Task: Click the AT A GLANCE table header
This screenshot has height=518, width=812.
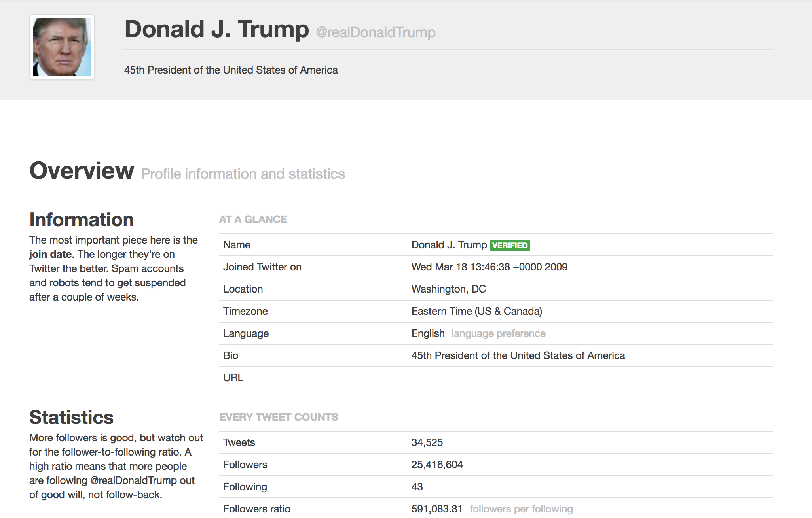Action: [253, 219]
